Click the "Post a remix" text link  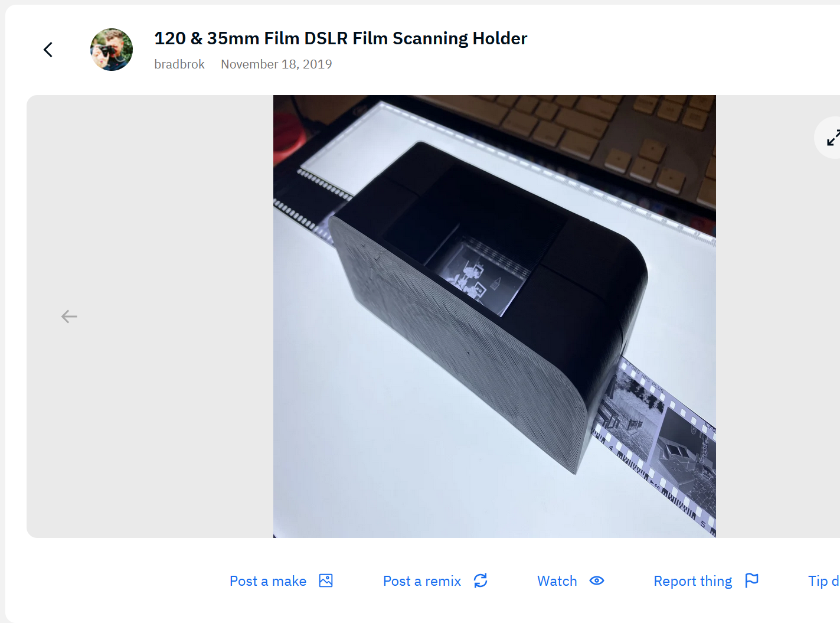coord(422,581)
